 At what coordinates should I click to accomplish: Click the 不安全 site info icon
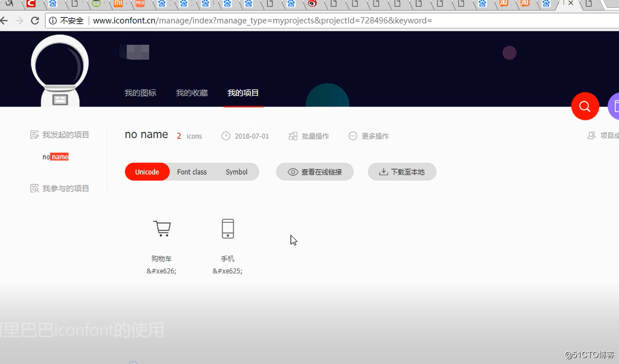coord(53,20)
